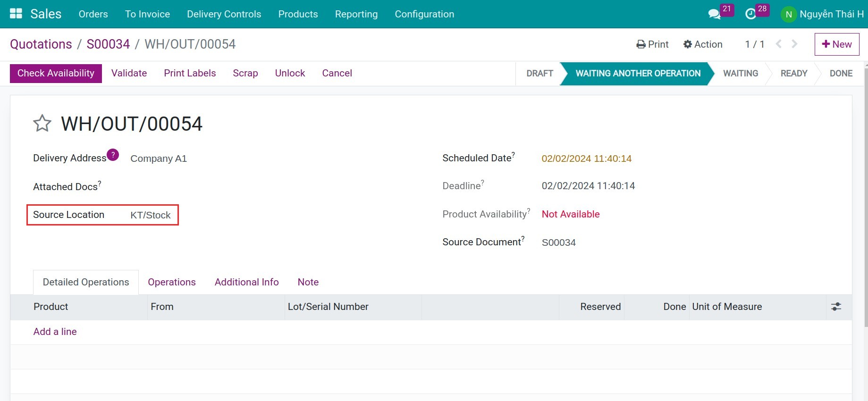
Task: Click the Validate button
Action: (x=129, y=73)
